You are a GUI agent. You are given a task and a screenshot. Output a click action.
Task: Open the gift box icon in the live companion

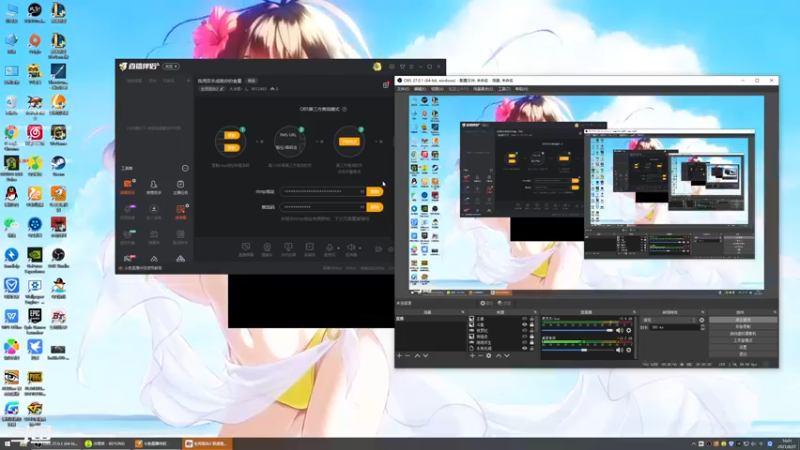coord(386,85)
